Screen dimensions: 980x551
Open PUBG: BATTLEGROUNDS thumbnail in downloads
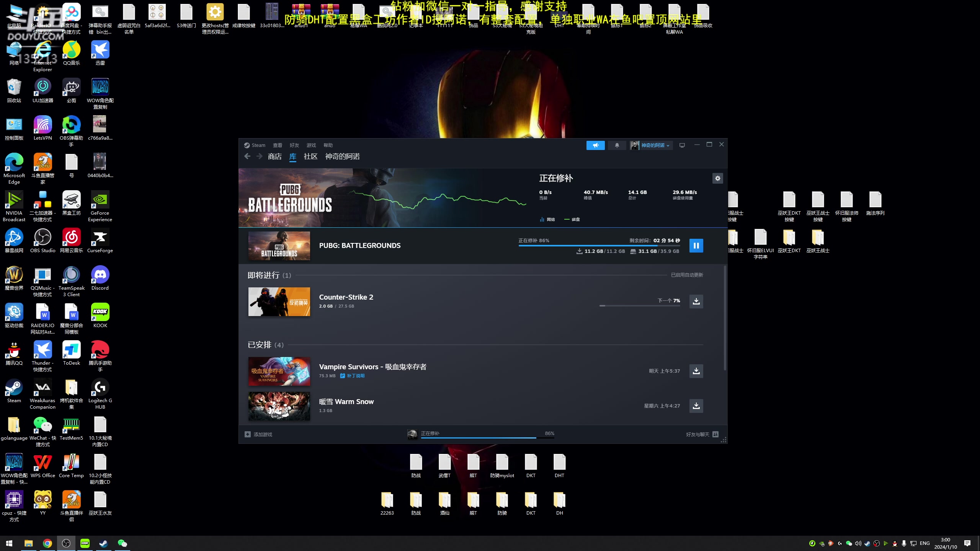pyautogui.click(x=279, y=246)
